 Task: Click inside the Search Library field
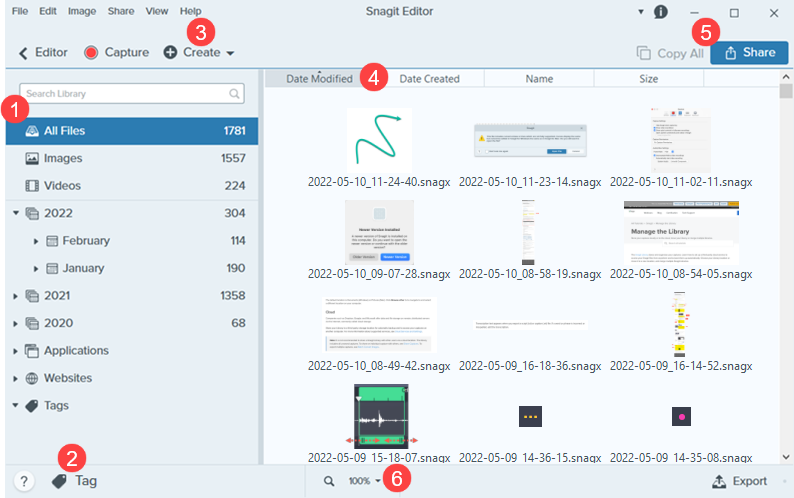(x=132, y=94)
